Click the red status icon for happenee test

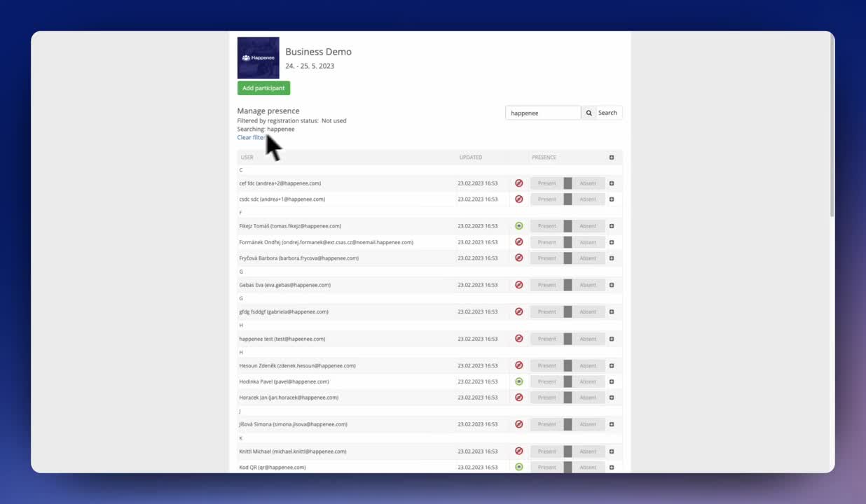point(519,339)
